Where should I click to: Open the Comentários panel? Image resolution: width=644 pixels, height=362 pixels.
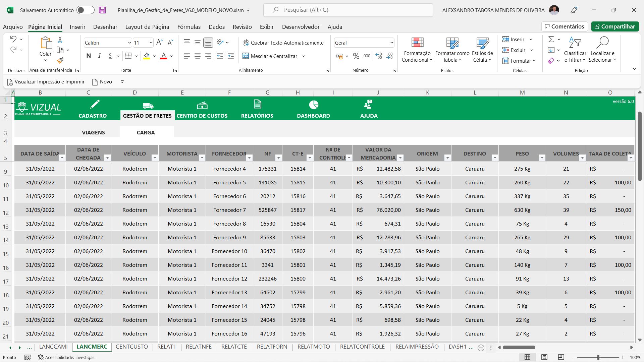pyautogui.click(x=565, y=26)
